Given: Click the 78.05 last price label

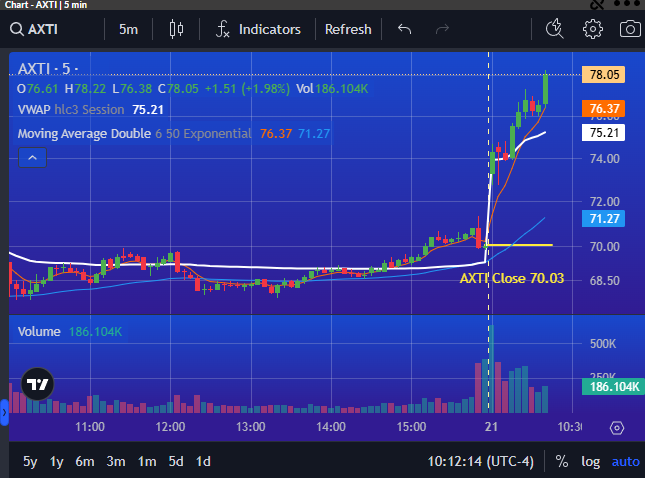Looking at the screenshot, I should point(603,75).
